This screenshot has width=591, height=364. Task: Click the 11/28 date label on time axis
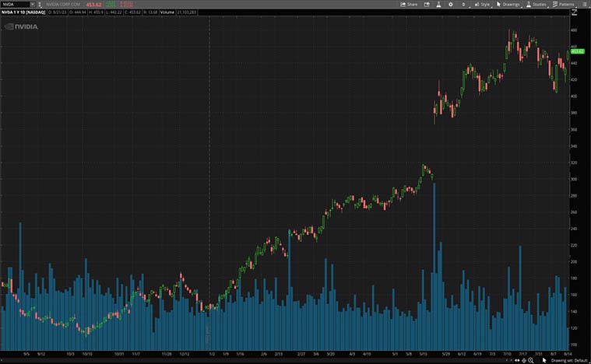point(167,354)
